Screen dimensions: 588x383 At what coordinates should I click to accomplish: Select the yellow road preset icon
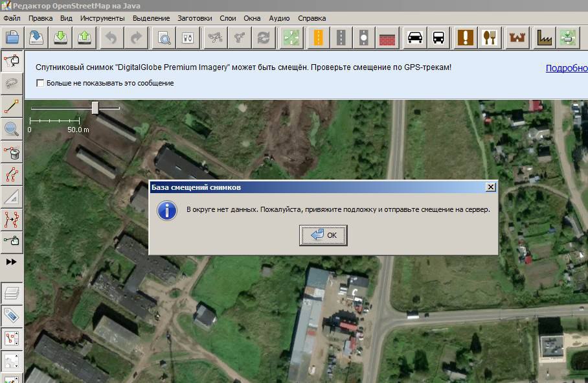point(318,38)
